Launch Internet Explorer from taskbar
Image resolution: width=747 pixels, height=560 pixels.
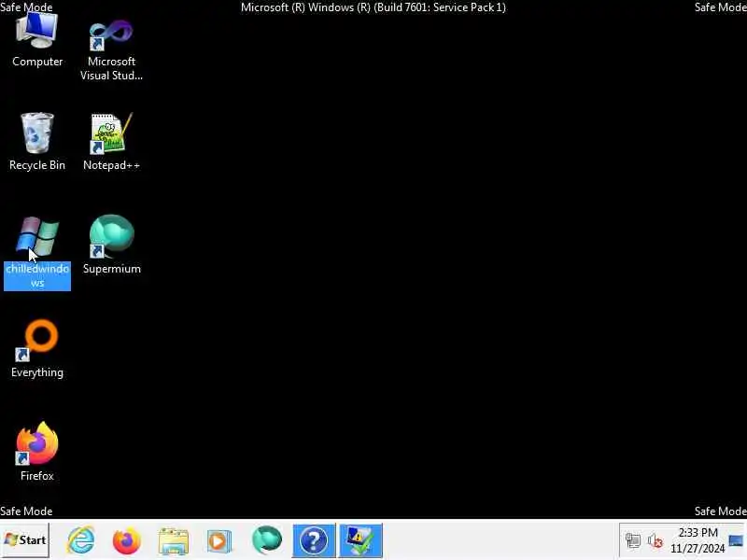tap(81, 540)
